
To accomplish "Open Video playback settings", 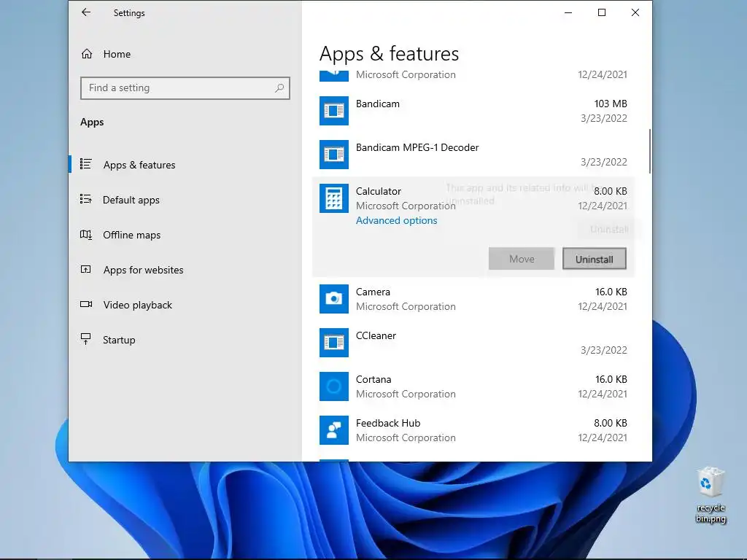I will click(x=137, y=305).
